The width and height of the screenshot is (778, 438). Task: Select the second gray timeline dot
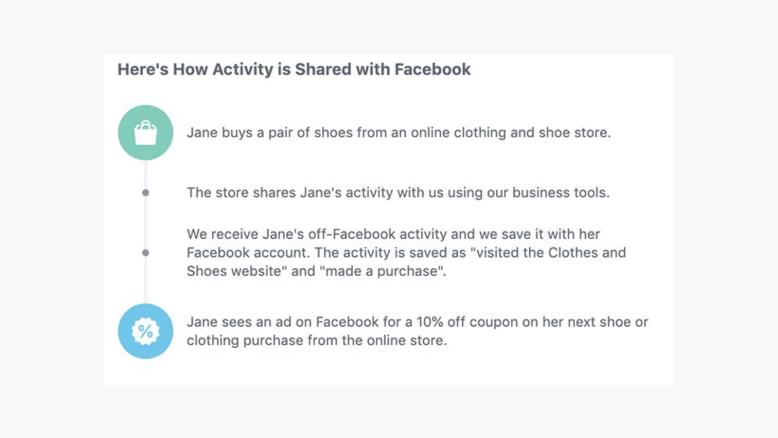point(146,253)
